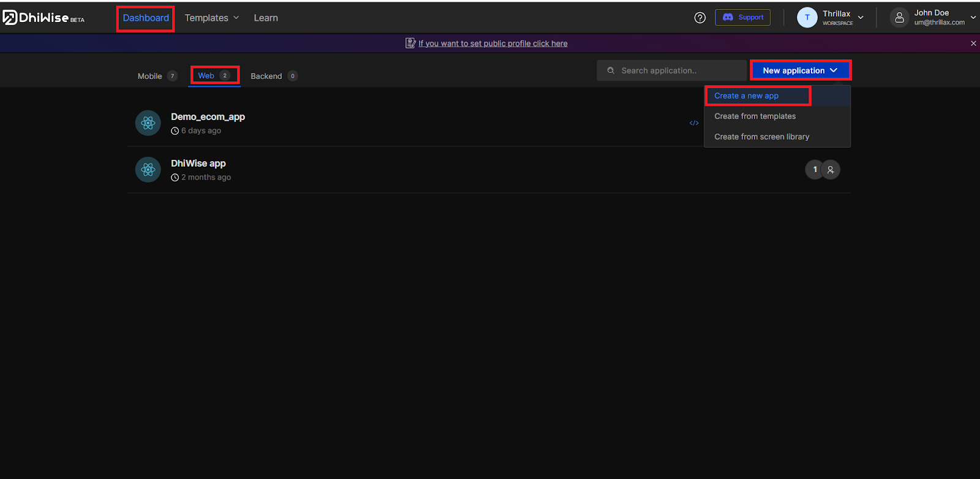Focus the Search application field
The width and height of the screenshot is (980, 479).
click(674, 70)
